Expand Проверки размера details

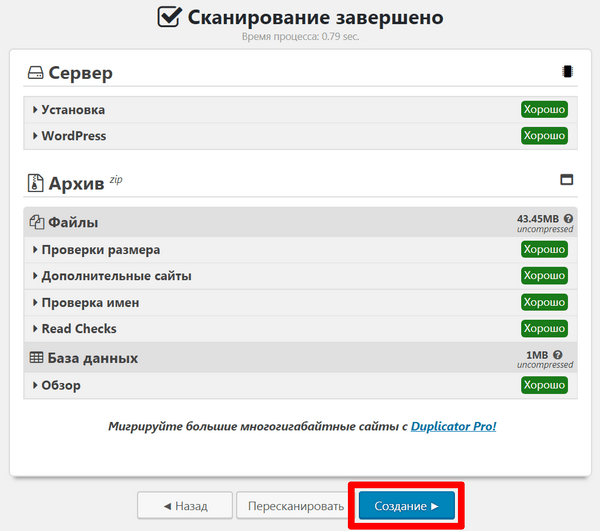[300, 249]
